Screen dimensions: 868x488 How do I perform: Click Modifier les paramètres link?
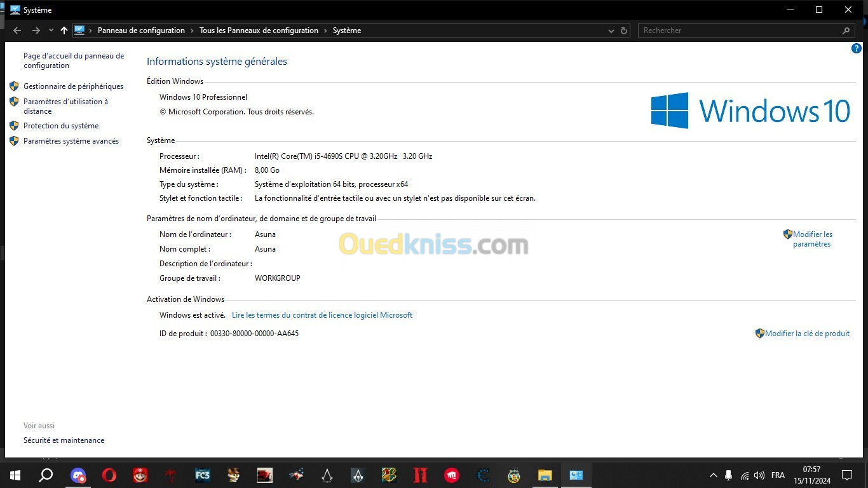pyautogui.click(x=812, y=239)
